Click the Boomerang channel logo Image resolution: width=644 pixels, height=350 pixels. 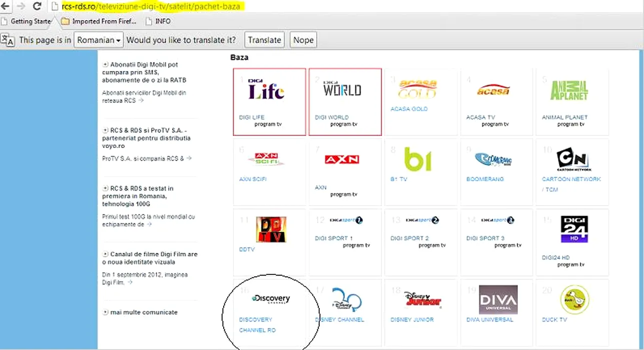click(x=493, y=159)
